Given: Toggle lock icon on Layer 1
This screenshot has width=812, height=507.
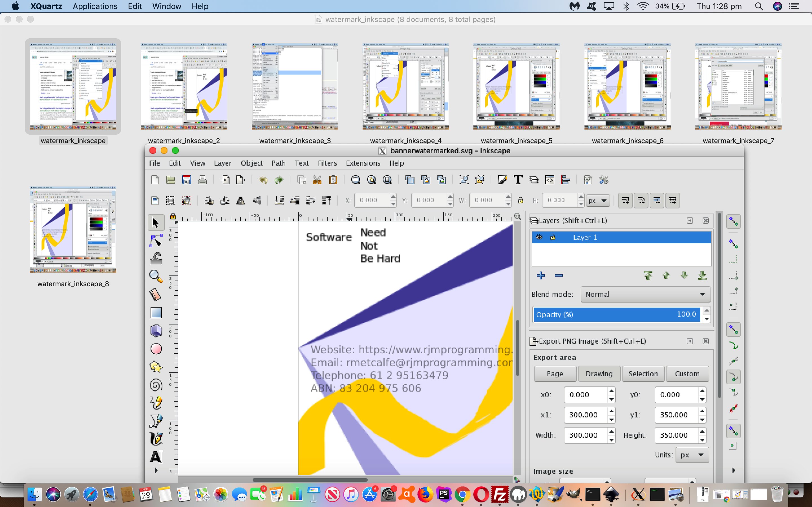Looking at the screenshot, I should pyautogui.click(x=551, y=237).
